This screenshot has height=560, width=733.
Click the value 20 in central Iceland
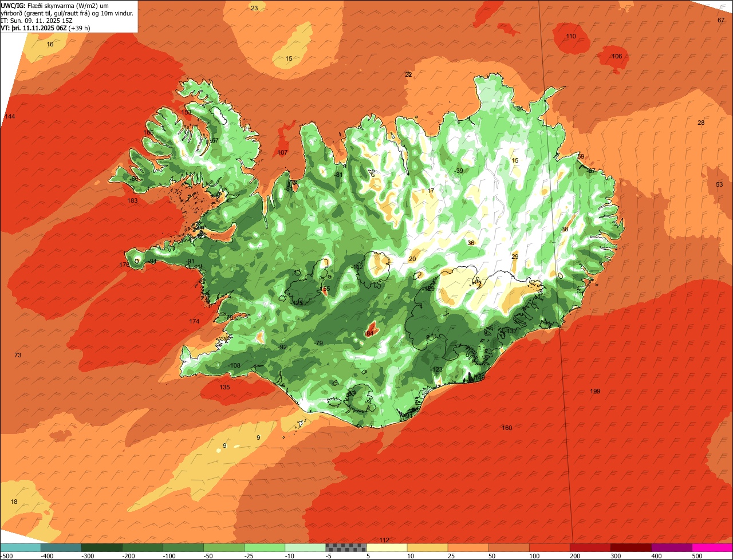click(412, 259)
